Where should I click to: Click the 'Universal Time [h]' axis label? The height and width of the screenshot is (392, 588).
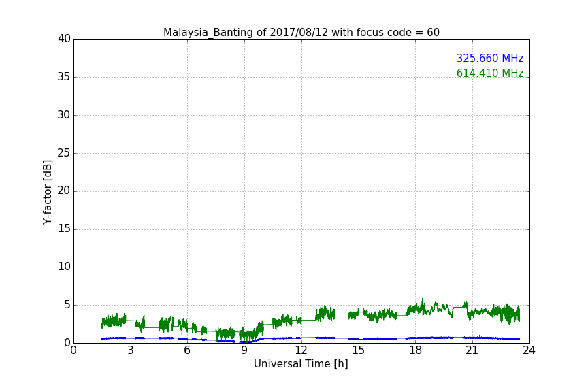coord(301,364)
